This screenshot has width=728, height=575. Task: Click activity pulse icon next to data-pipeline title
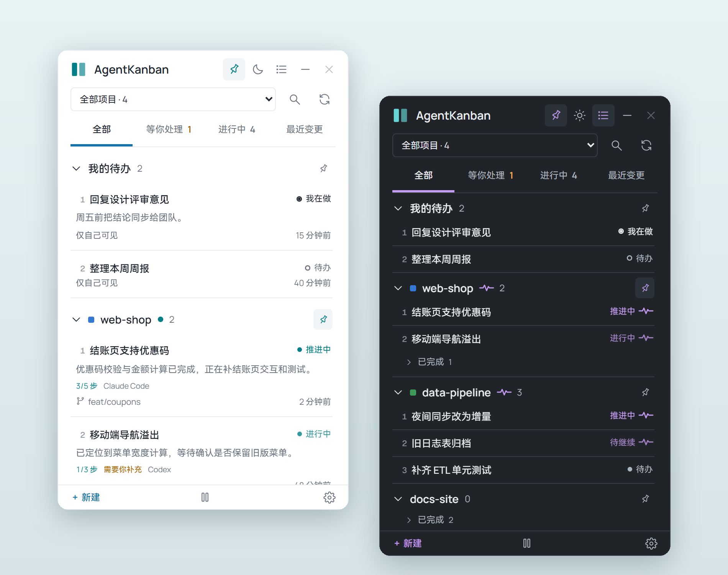pos(504,392)
